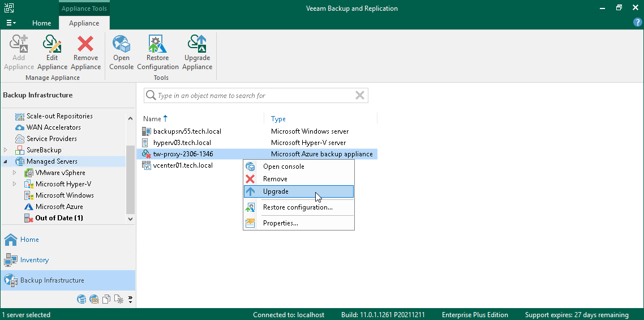Select hyperv03.tech.local server row
This screenshot has width=644, height=320.
point(257,143)
